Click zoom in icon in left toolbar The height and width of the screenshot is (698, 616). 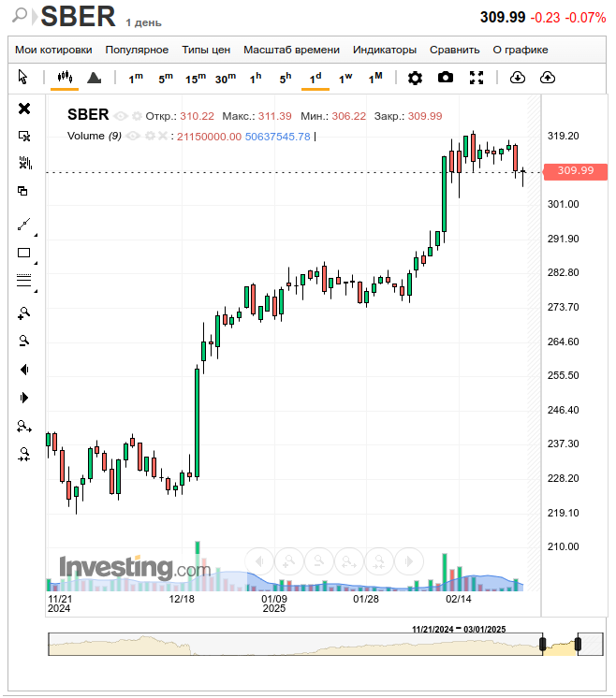coord(24,313)
